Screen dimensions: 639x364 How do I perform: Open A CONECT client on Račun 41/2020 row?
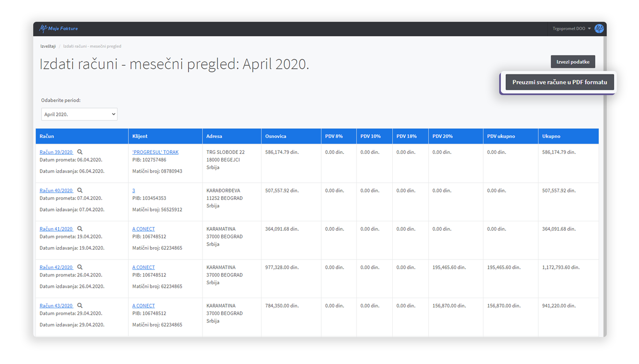(x=143, y=229)
